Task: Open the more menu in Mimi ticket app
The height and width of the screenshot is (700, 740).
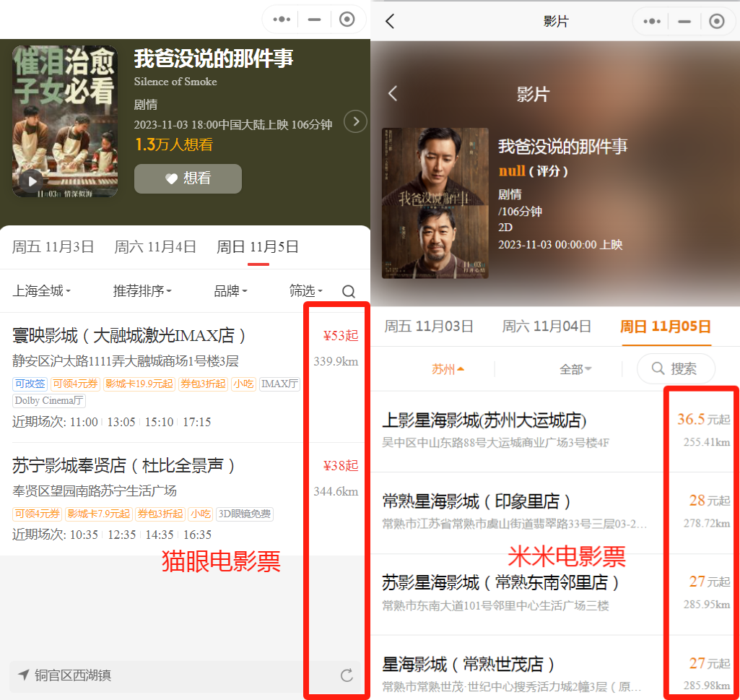Action: [652, 21]
